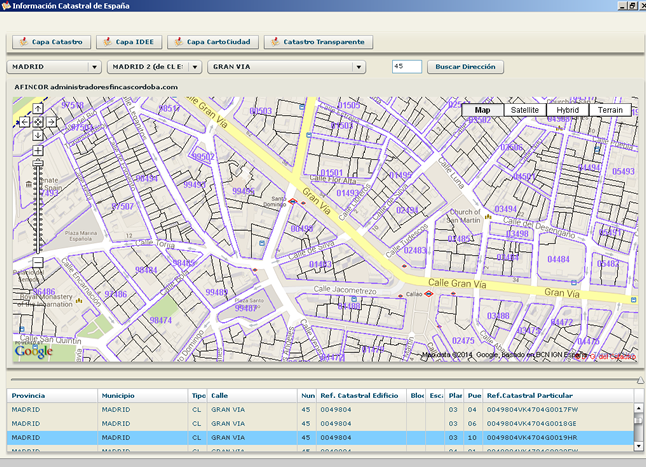646x467 pixels.
Task: Switch to Map view tab
Action: pyautogui.click(x=482, y=110)
